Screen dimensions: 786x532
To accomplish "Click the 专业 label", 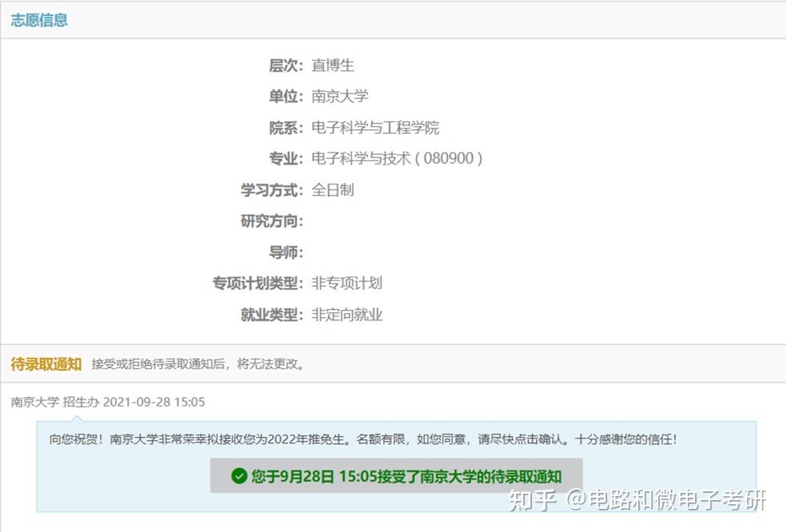I will 286,158.
